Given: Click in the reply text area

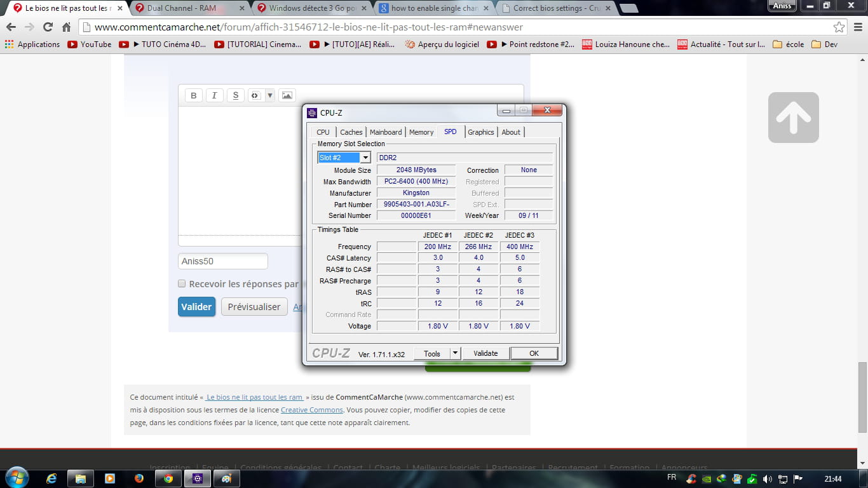Looking at the screenshot, I should [240, 172].
